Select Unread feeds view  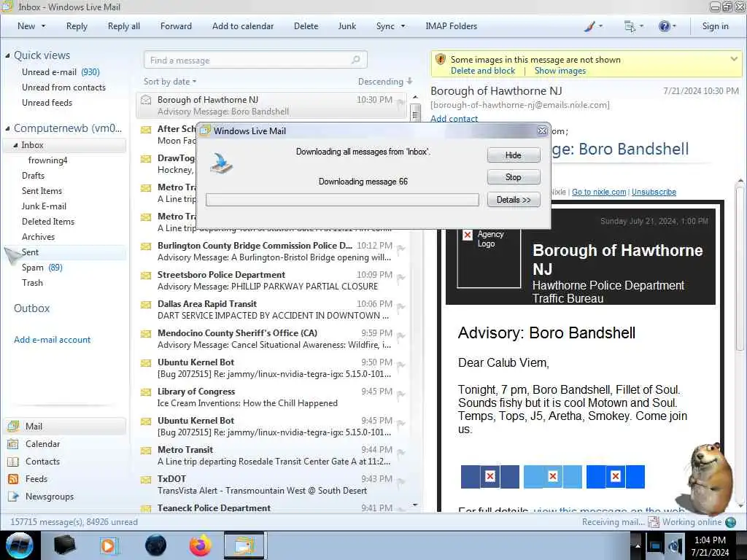point(47,102)
